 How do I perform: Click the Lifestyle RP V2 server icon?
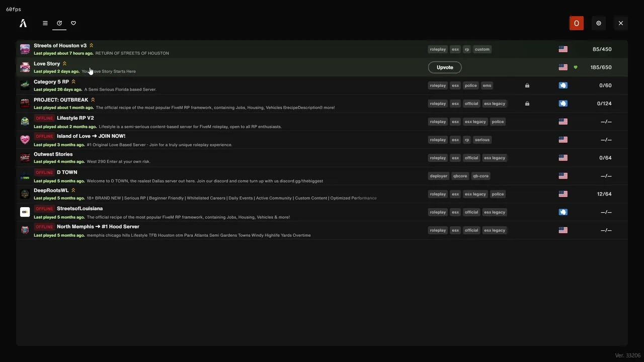click(25, 122)
